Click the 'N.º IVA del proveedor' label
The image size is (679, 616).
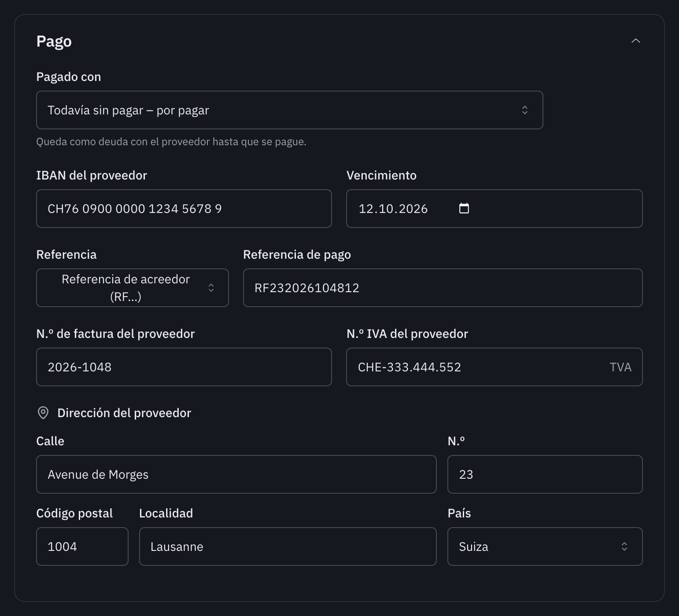point(407,334)
